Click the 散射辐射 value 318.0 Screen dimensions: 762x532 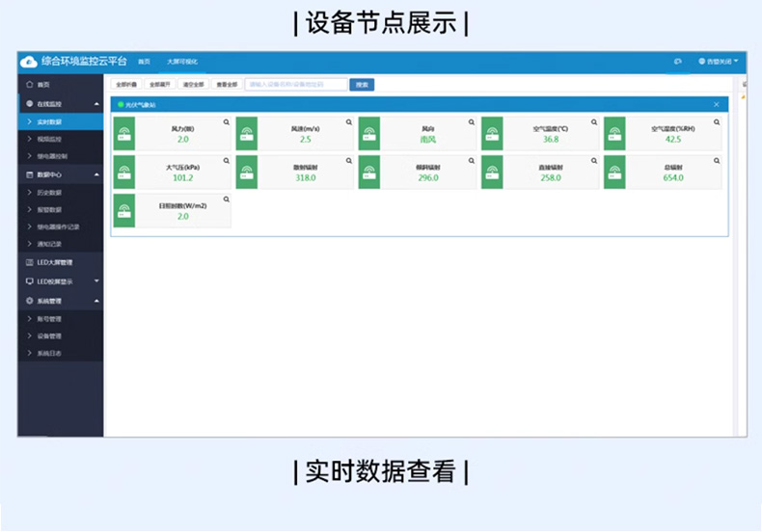tap(306, 178)
